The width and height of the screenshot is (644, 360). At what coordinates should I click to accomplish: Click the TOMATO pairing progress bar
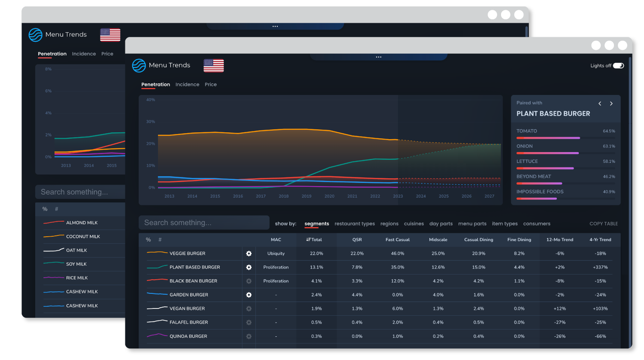click(x=548, y=137)
